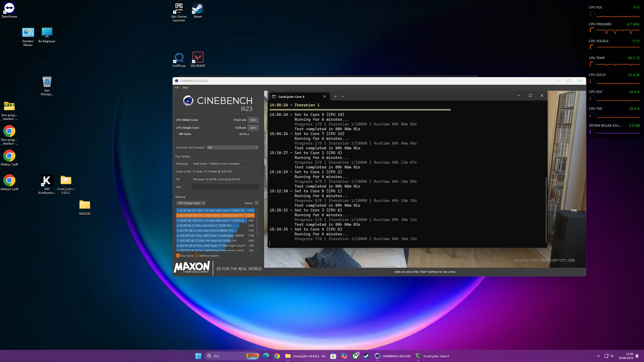Show hidden system tray icons

[x=598, y=356]
